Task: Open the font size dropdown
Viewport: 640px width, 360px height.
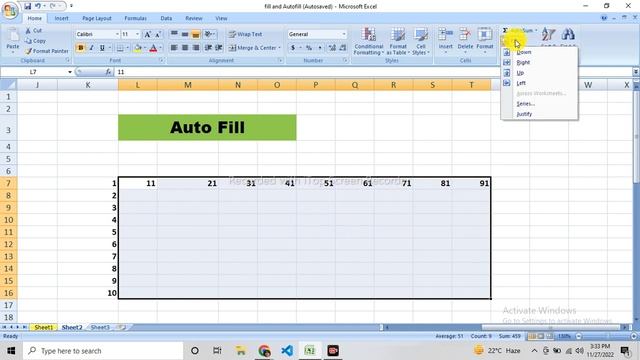Action: (x=137, y=34)
